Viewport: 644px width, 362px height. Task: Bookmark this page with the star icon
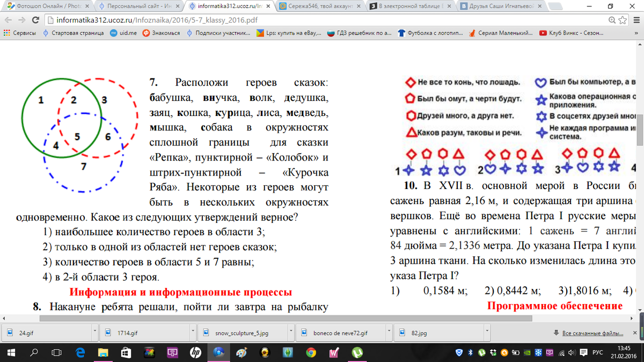tap(621, 20)
